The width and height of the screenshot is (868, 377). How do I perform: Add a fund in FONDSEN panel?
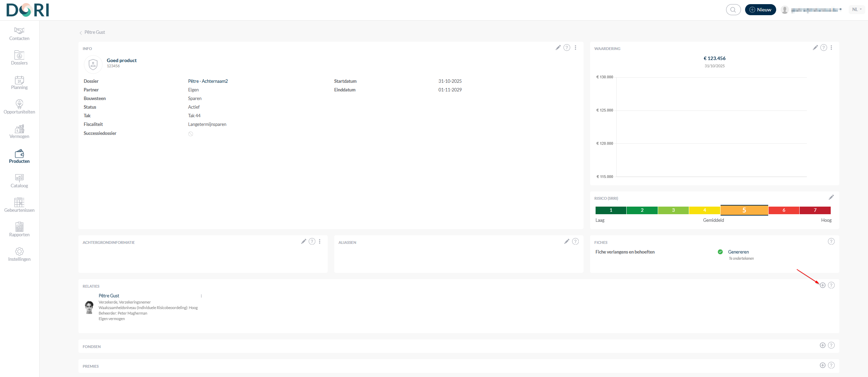[x=822, y=345]
